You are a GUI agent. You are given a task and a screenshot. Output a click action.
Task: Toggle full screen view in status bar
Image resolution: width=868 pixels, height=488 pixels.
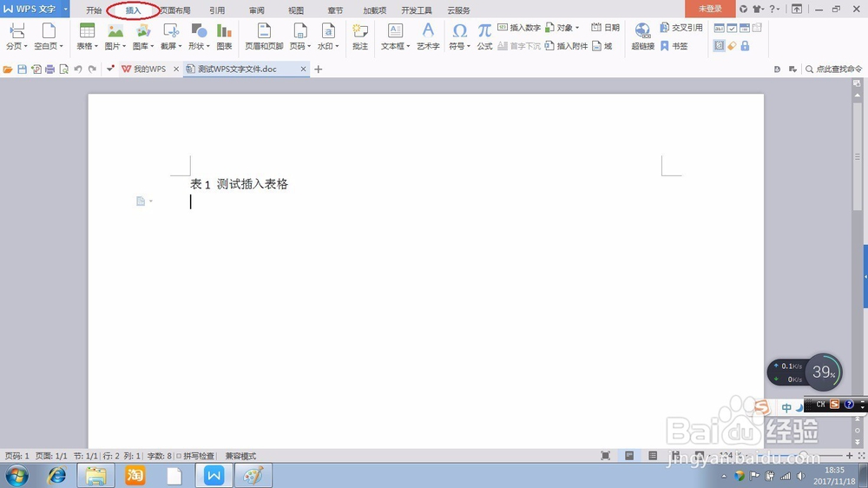[606, 455]
